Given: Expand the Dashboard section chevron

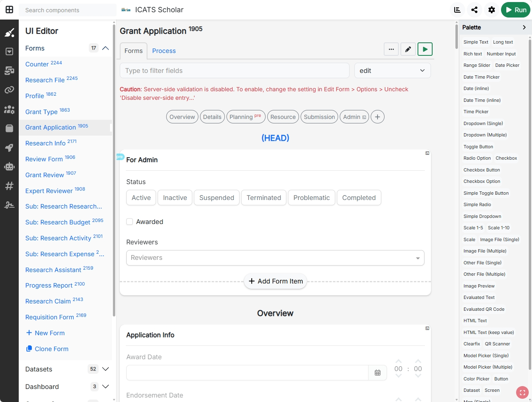Looking at the screenshot, I should 106,387.
